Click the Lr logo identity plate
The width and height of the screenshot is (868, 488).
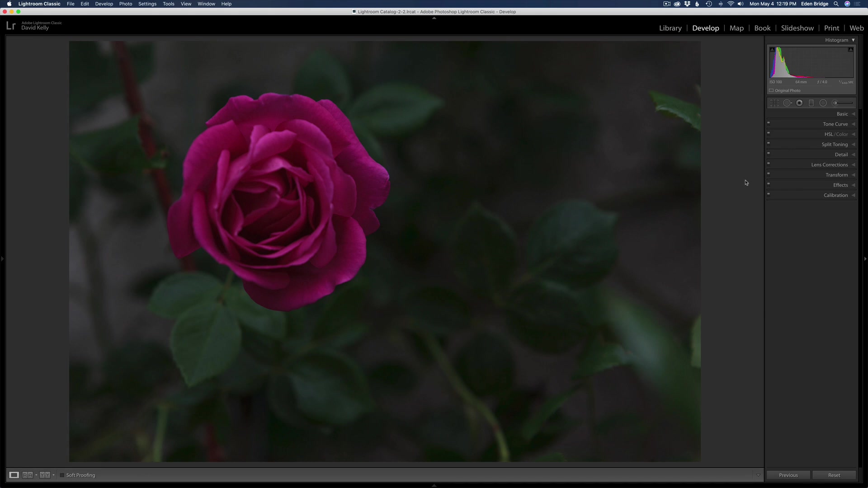[x=11, y=26]
